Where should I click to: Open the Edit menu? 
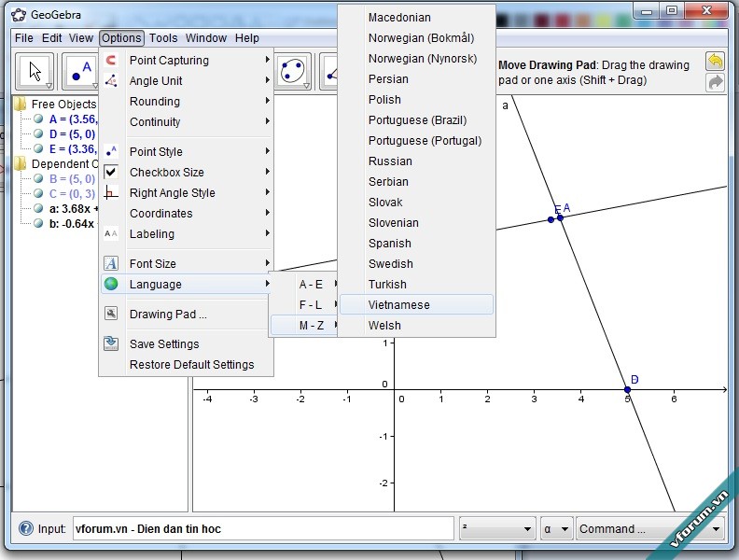point(52,38)
